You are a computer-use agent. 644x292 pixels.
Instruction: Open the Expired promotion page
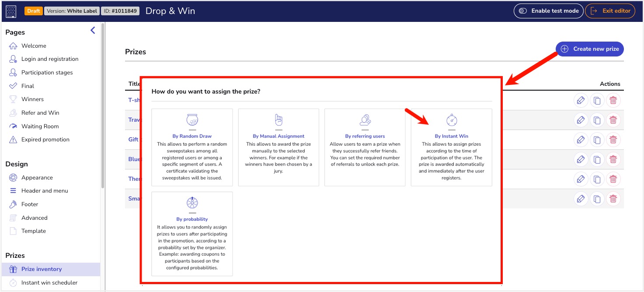tap(45, 139)
